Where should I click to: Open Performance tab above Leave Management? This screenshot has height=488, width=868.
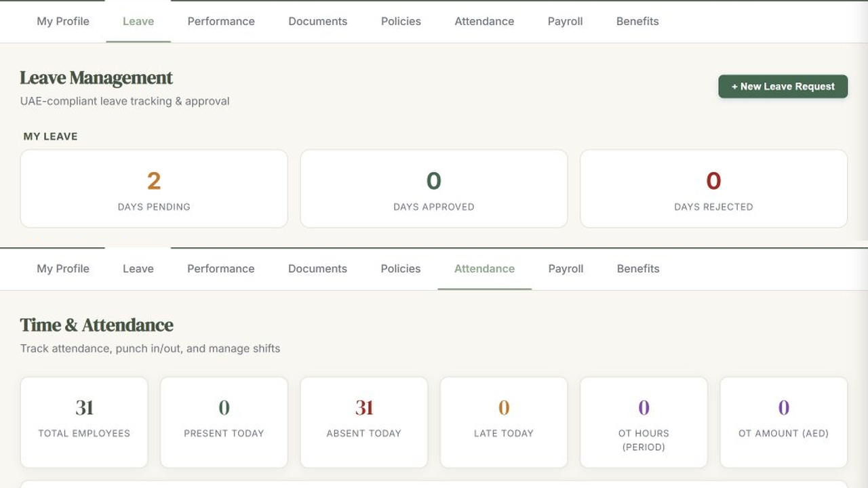221,21
